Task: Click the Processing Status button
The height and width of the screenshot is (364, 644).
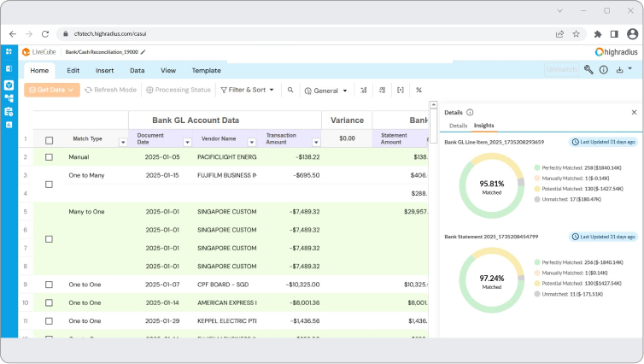Action: 178,90
